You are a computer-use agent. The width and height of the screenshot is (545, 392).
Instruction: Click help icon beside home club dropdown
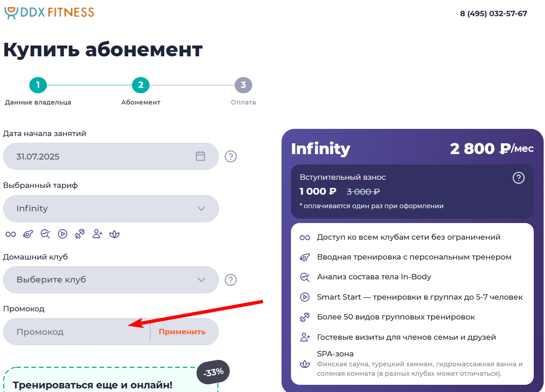[231, 280]
